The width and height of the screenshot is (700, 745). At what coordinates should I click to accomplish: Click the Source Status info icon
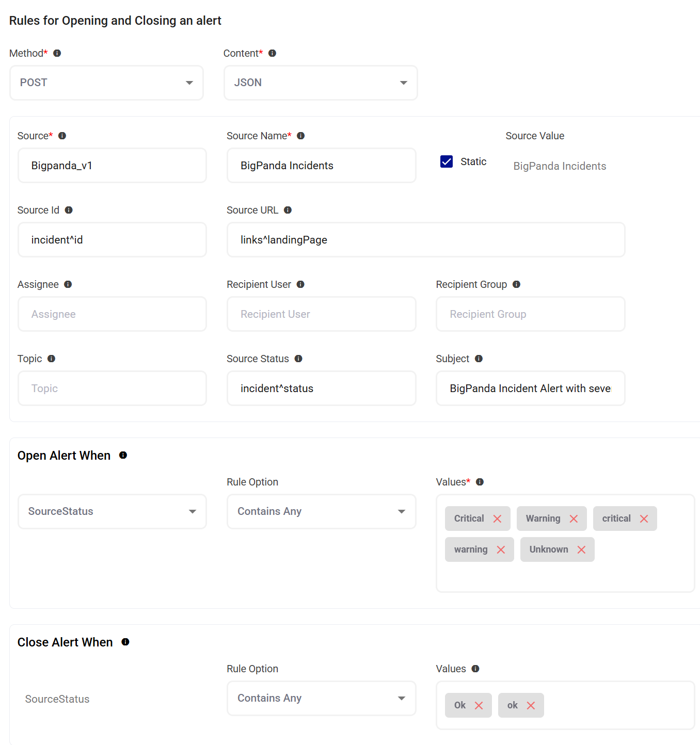click(298, 359)
